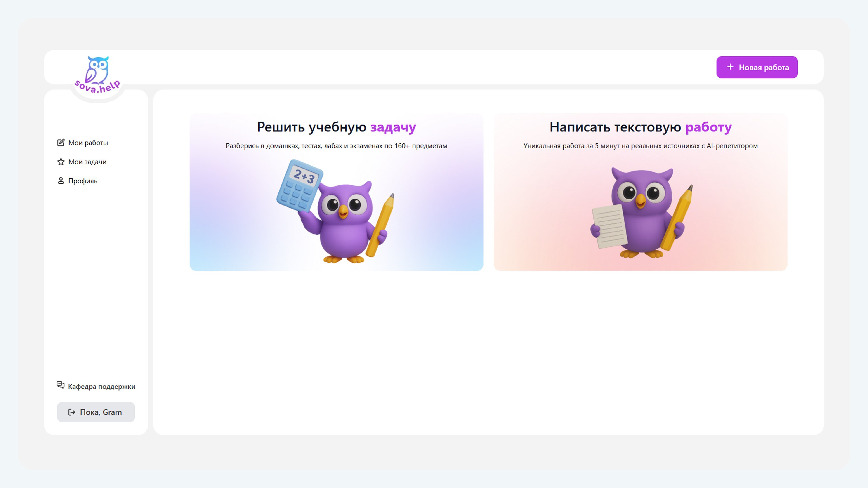Create a Новая работа
868x488 pixels.
coord(757,67)
